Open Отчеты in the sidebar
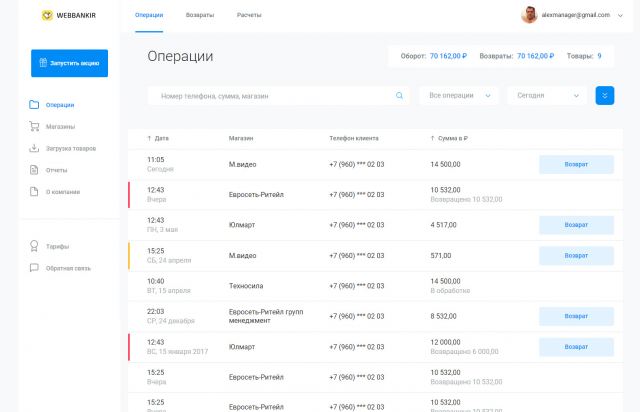Screen dimensions: 640x412 pos(56,170)
